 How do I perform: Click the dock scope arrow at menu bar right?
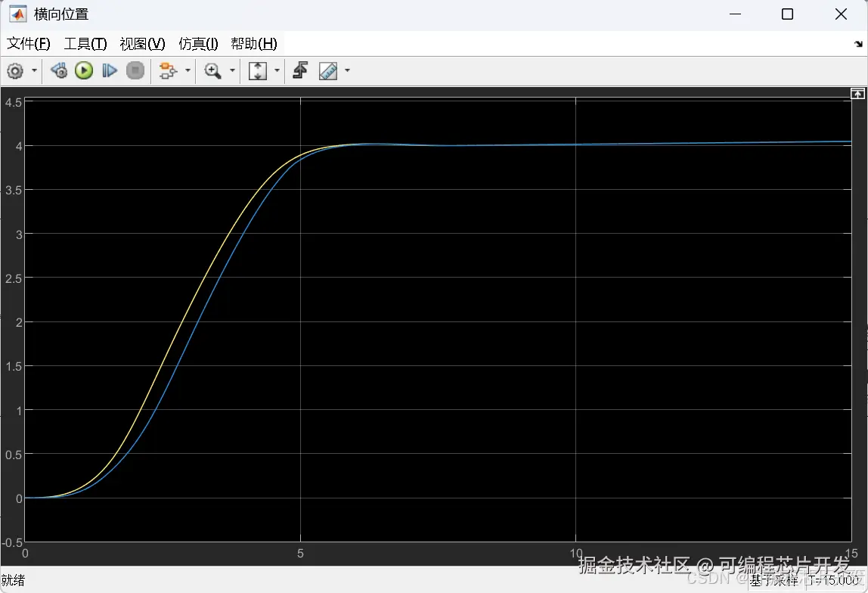(858, 44)
